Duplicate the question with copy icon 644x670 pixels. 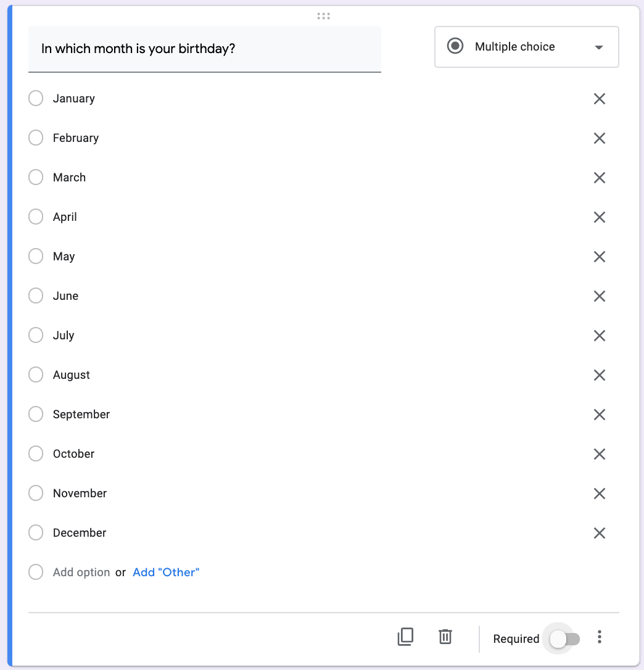coord(405,637)
